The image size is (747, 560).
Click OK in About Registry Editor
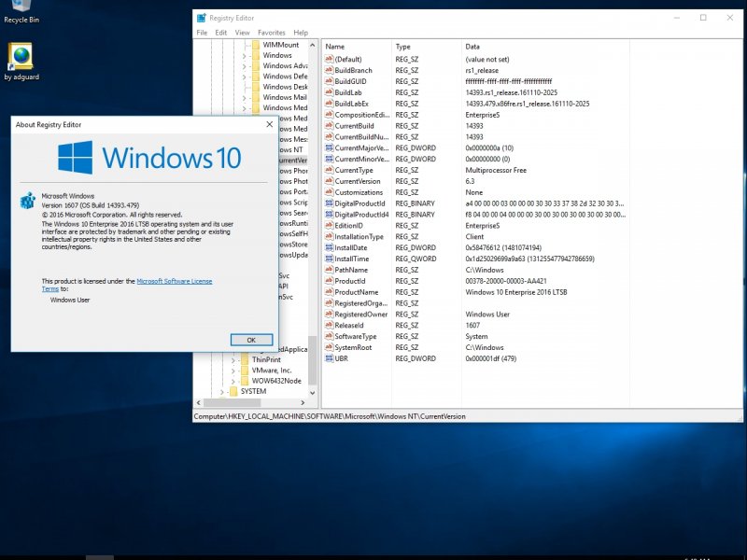(x=251, y=340)
